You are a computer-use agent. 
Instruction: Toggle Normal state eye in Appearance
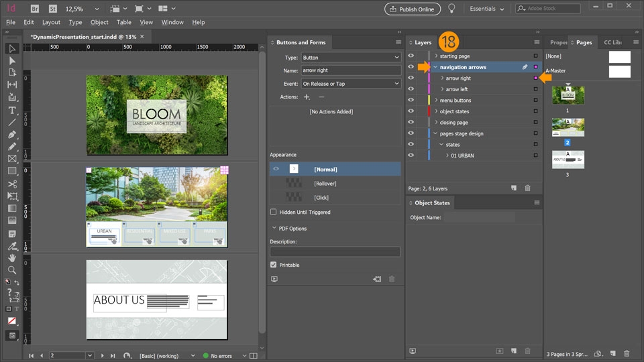pyautogui.click(x=276, y=169)
